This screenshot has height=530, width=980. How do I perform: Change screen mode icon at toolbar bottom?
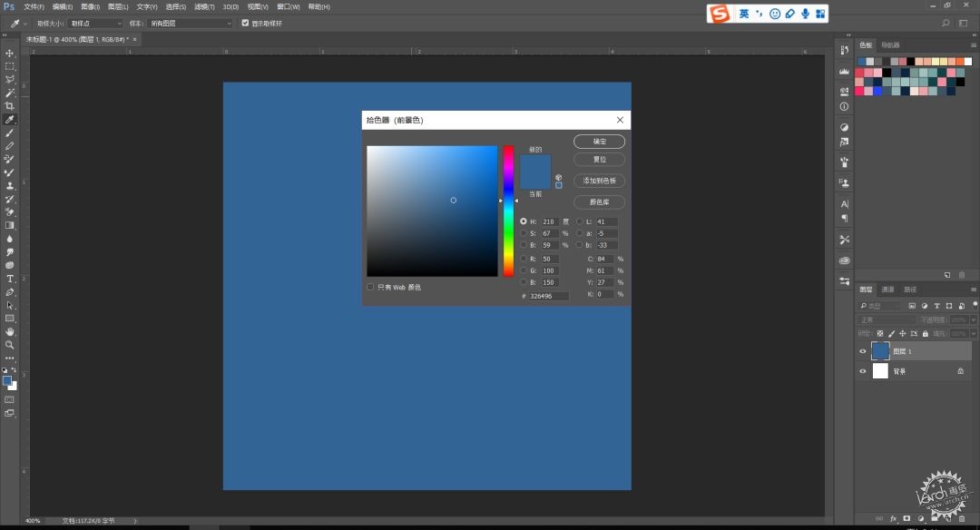[x=9, y=413]
